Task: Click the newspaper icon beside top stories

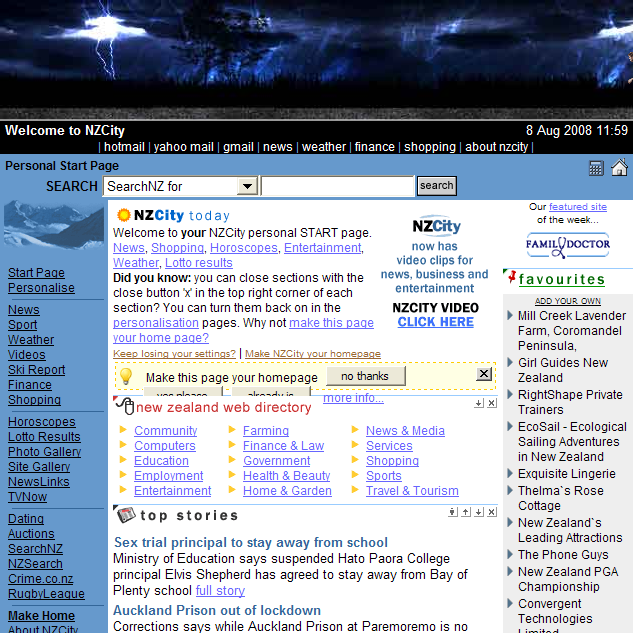Action: (126, 515)
